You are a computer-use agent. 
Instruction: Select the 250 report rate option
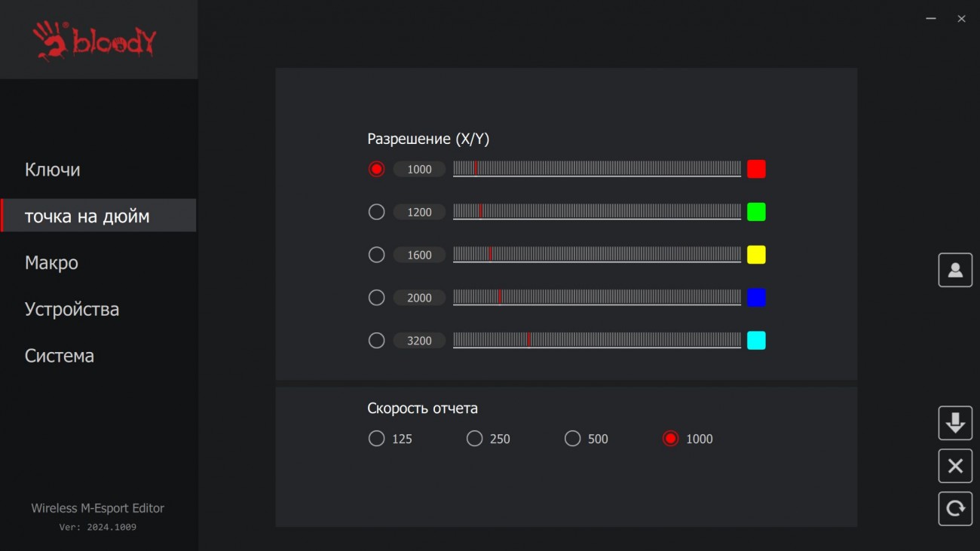(474, 439)
